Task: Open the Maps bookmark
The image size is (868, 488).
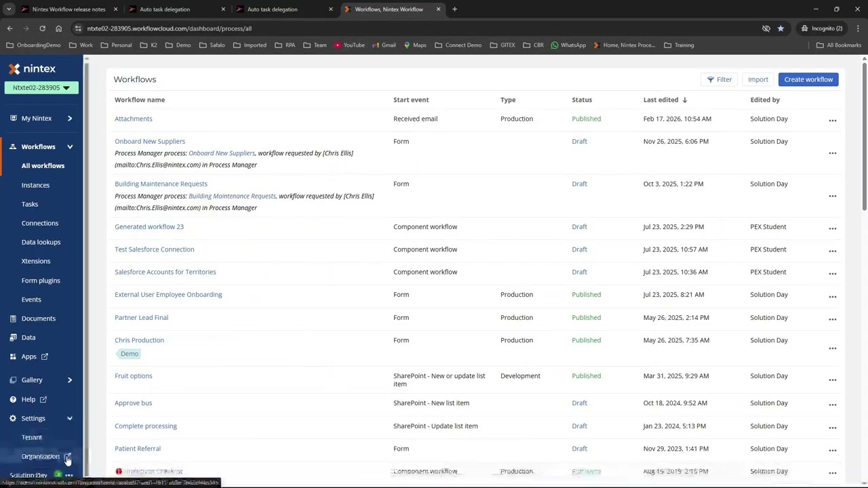Action: tap(415, 45)
